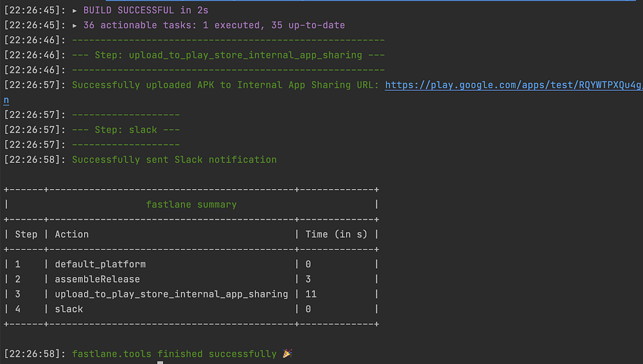Click the party popper emoji after 'finished successfully'
Screen dimensions: 643x364
(288, 353)
